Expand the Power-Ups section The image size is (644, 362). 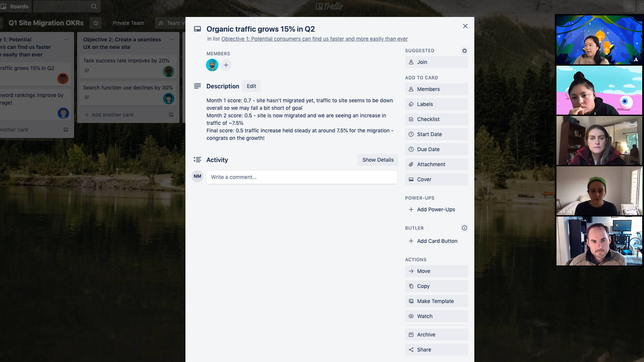(436, 209)
